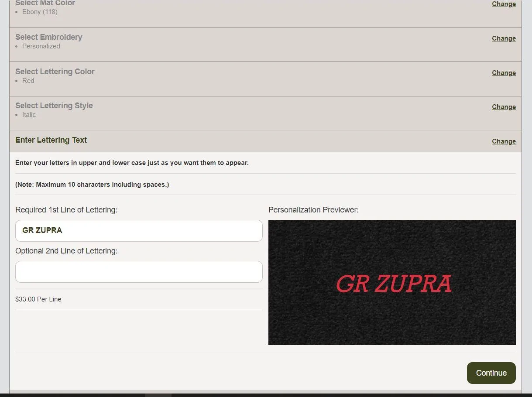The height and width of the screenshot is (397, 532).
Task: Click the Maximum 10 characters note
Action: click(x=92, y=185)
